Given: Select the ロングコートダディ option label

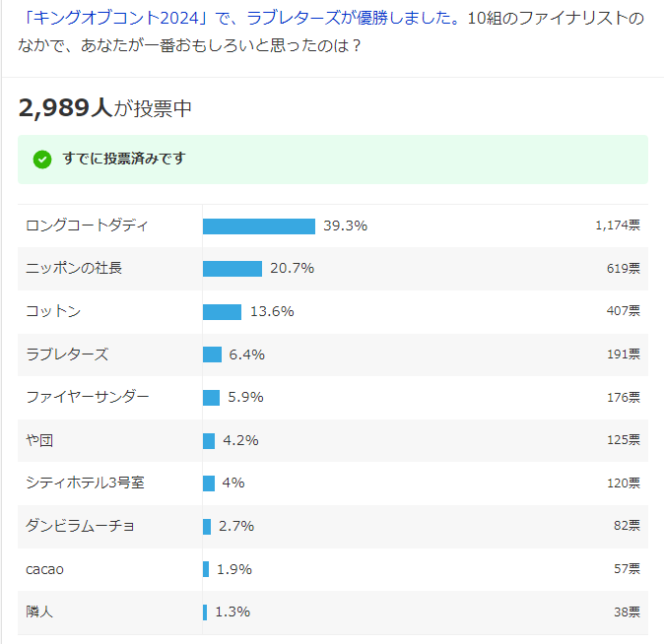Looking at the screenshot, I should click(x=88, y=225).
